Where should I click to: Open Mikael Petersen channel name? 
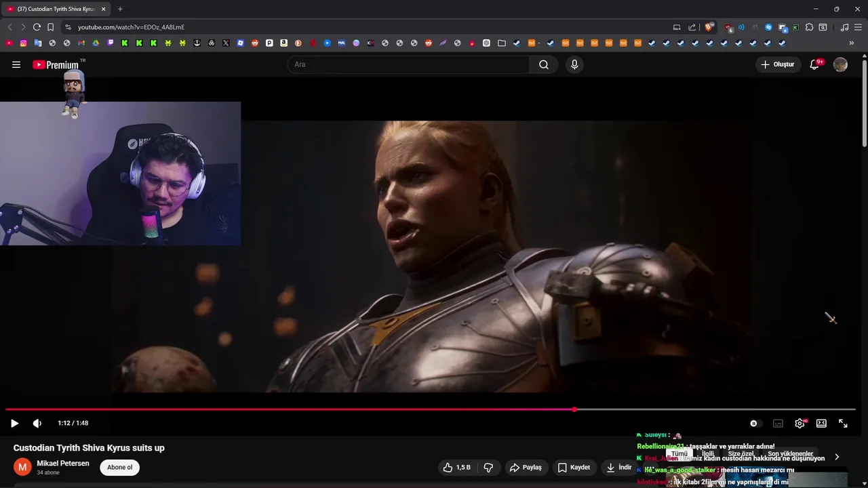click(x=63, y=464)
